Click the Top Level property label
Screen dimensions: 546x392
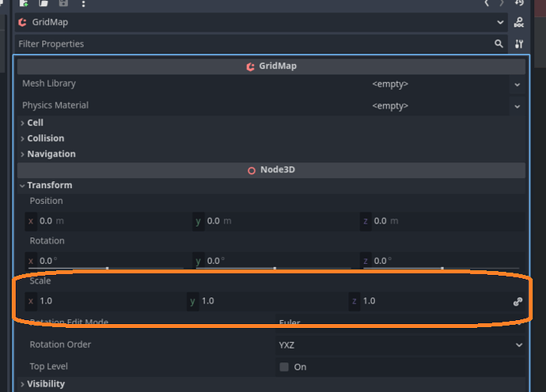pyautogui.click(x=49, y=367)
